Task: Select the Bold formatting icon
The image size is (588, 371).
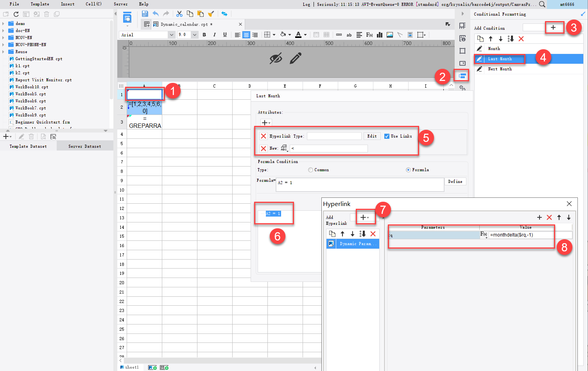Action: coord(204,35)
